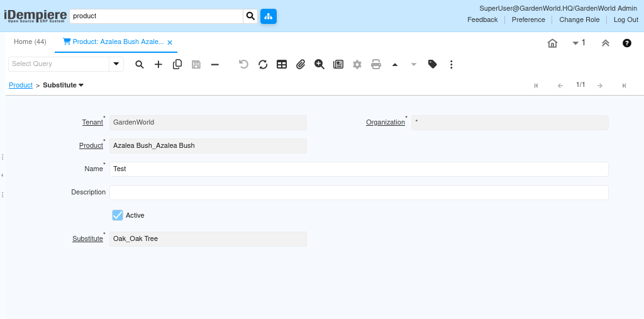Click the Print icon in toolbar
The image size is (644, 319).
click(376, 64)
